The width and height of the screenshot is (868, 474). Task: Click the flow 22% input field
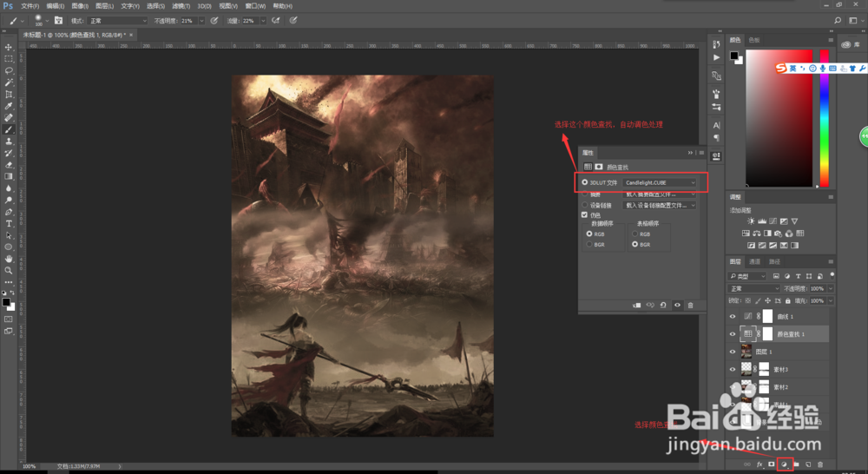pos(250,21)
